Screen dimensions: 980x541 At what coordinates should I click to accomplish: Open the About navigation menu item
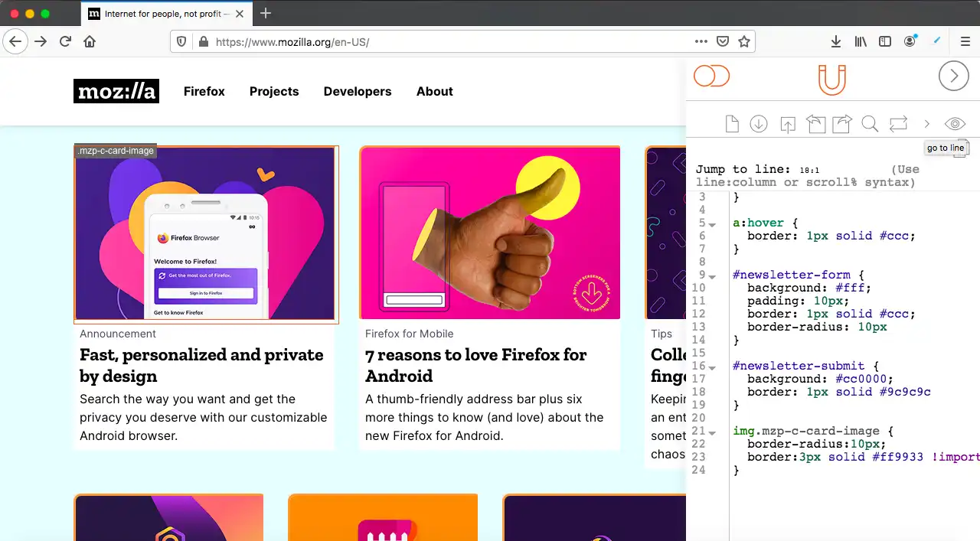coord(435,91)
